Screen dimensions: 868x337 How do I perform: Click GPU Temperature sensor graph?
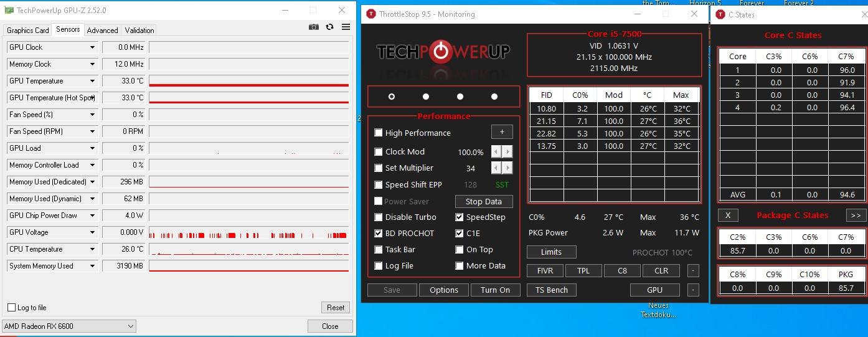(x=249, y=81)
